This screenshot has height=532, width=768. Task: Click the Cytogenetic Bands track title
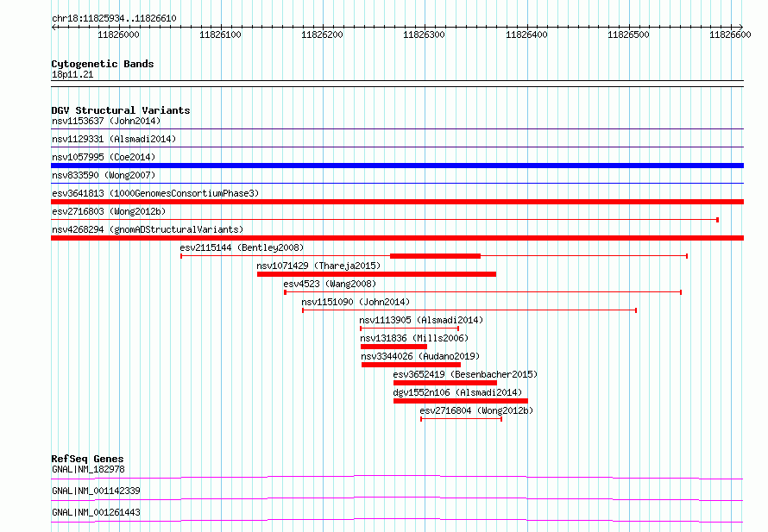click(103, 64)
